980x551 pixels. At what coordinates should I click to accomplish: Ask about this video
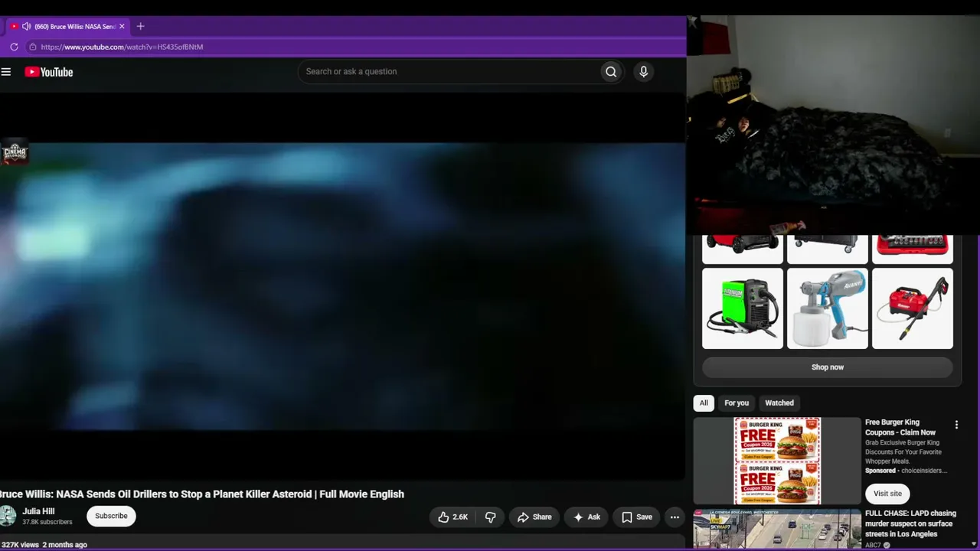click(586, 517)
